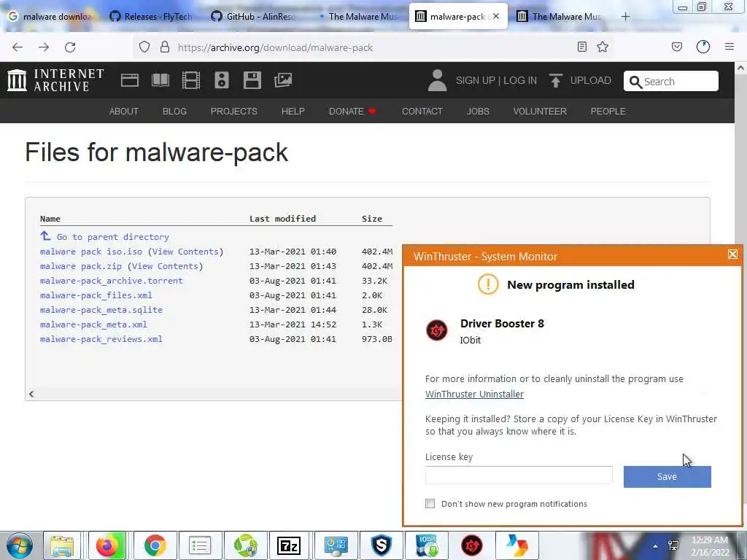Show hidden system tray icons
The width and height of the screenshot is (747, 560).
click(655, 546)
